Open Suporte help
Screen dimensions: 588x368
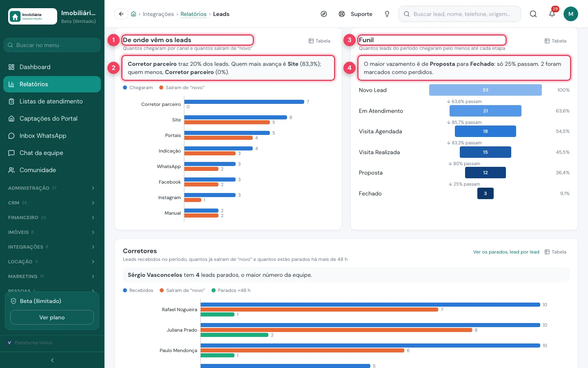point(356,14)
